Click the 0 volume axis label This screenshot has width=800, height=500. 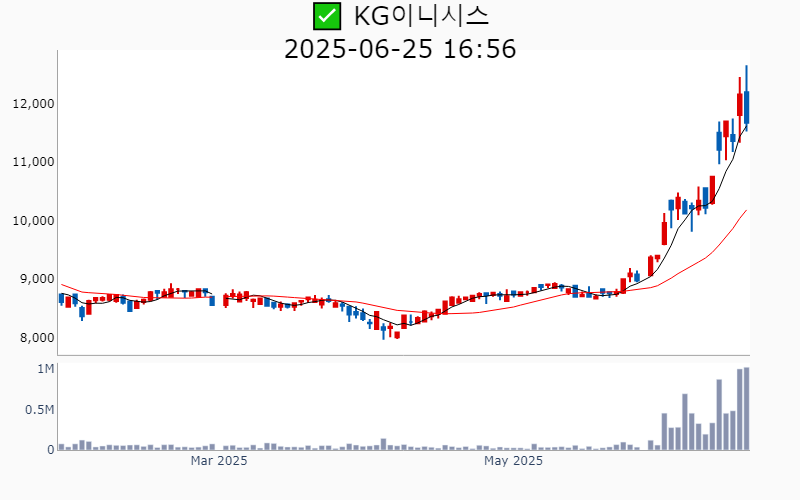click(51, 450)
